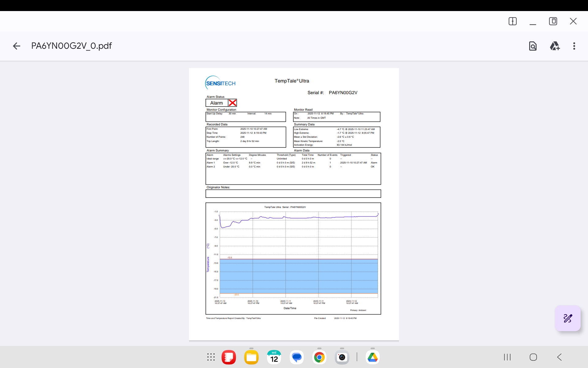The height and width of the screenshot is (368, 588).
Task: Switch to the Google Drive taskbar app
Action: [x=372, y=357]
